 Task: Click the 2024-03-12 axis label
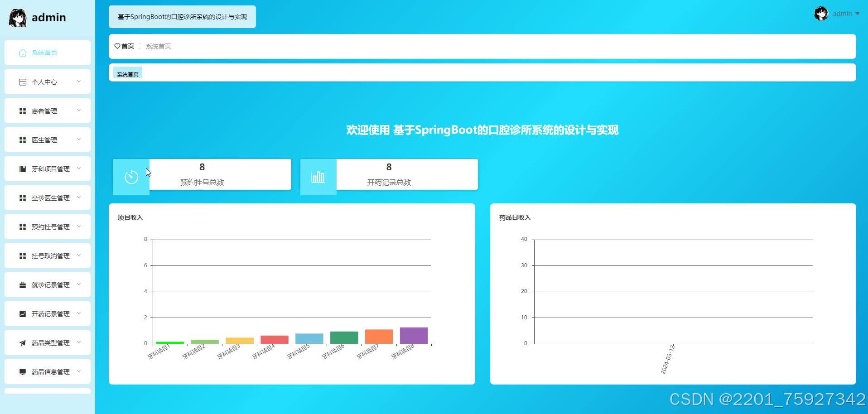pyautogui.click(x=667, y=359)
